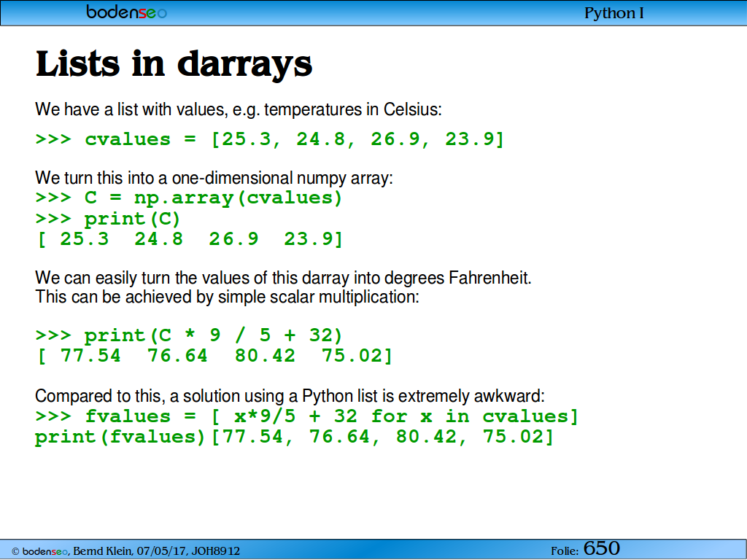Select the heading Lists in darrays
This screenshot has width=747, height=560.
click(x=174, y=64)
